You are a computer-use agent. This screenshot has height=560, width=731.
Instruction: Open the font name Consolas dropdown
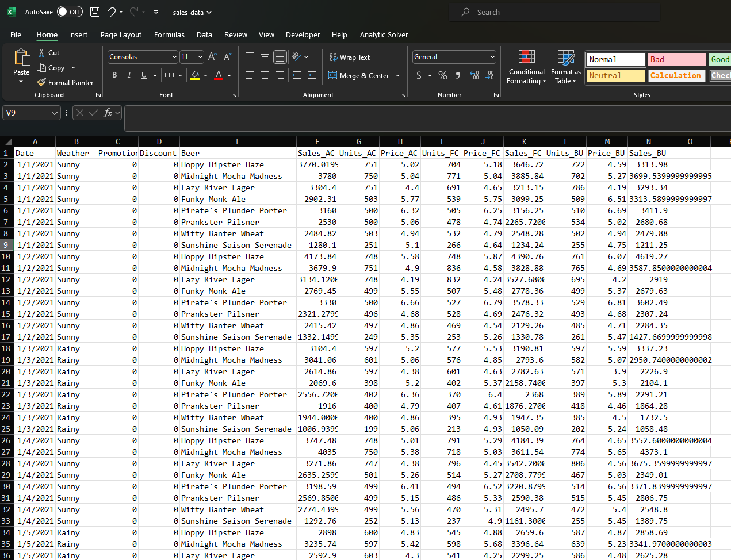point(174,57)
